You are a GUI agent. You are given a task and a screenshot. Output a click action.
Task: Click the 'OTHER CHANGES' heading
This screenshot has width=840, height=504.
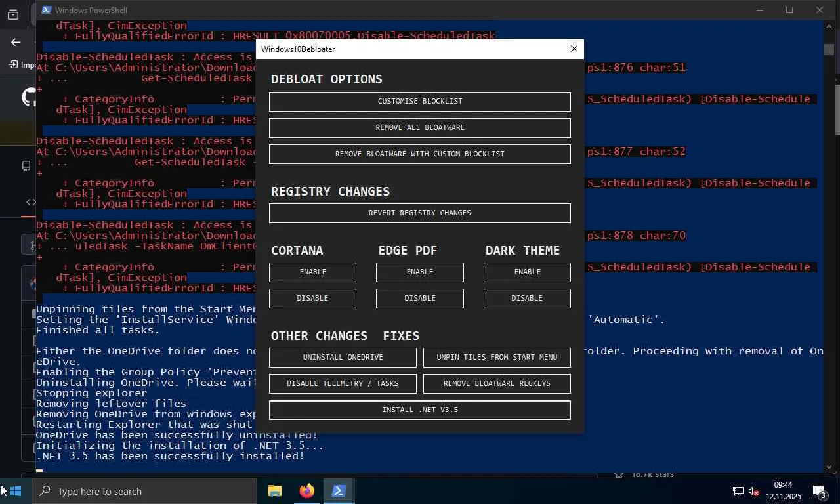[320, 335]
